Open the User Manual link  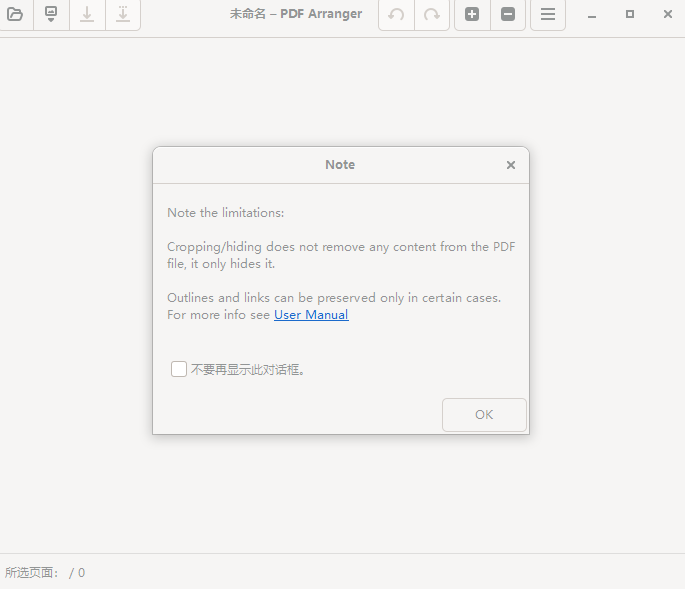[x=311, y=315]
